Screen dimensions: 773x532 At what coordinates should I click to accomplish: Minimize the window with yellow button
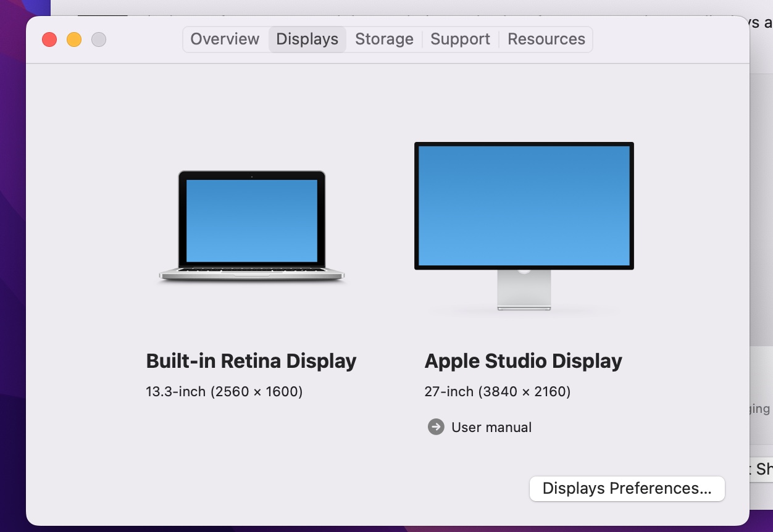click(x=74, y=39)
